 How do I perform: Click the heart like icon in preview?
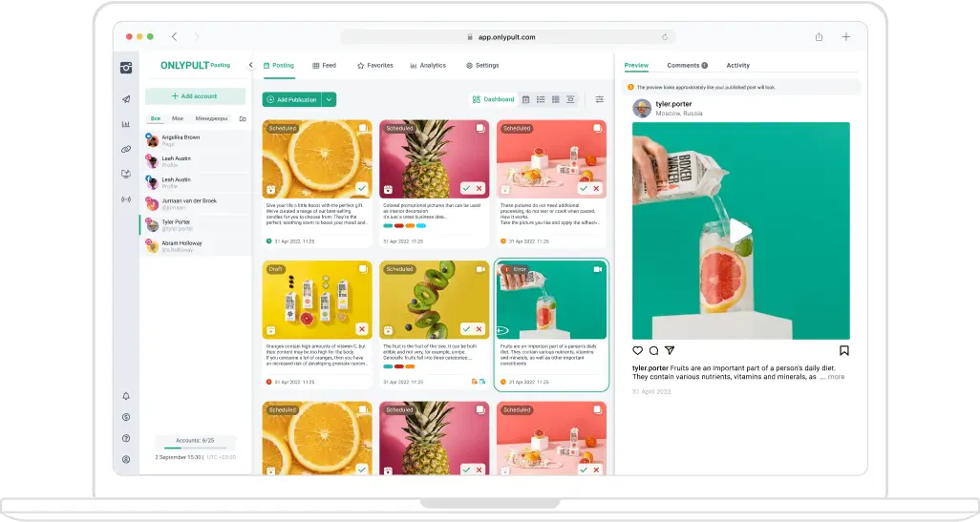[x=638, y=350]
